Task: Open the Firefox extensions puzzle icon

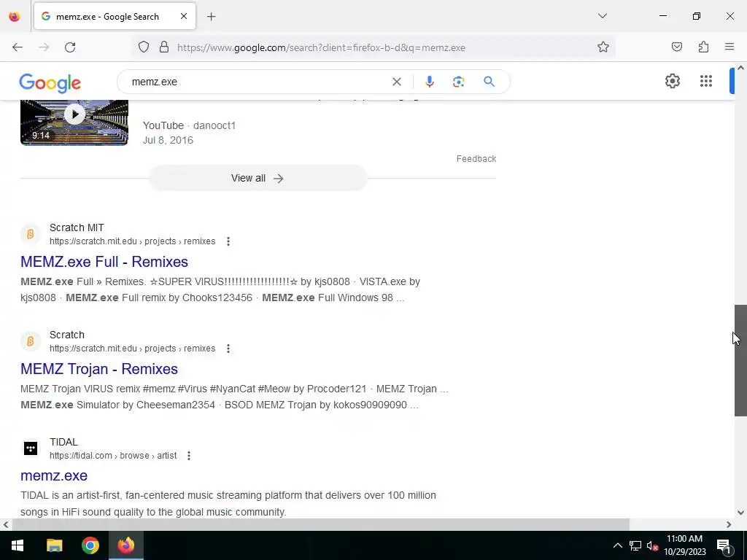Action: [x=703, y=47]
